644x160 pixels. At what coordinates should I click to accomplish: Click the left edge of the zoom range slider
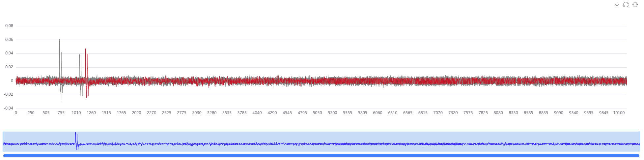3,142
